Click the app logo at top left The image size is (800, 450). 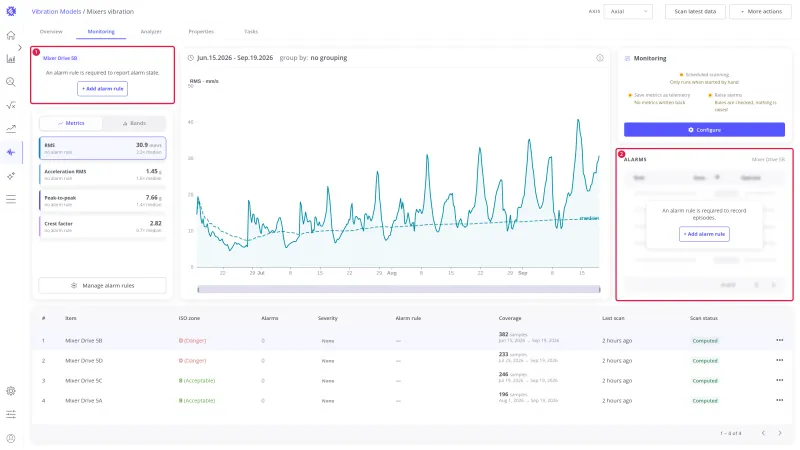tap(11, 11)
